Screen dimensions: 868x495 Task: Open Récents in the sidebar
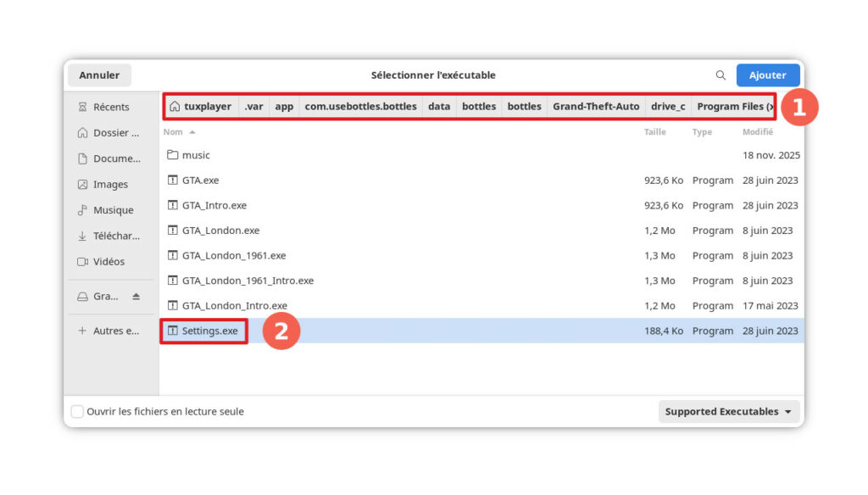tap(110, 107)
